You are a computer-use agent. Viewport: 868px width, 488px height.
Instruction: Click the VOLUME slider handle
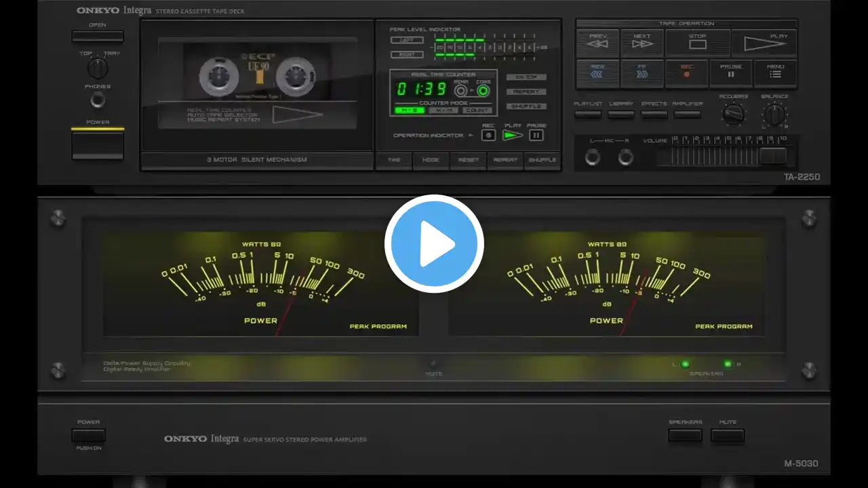coord(773,157)
